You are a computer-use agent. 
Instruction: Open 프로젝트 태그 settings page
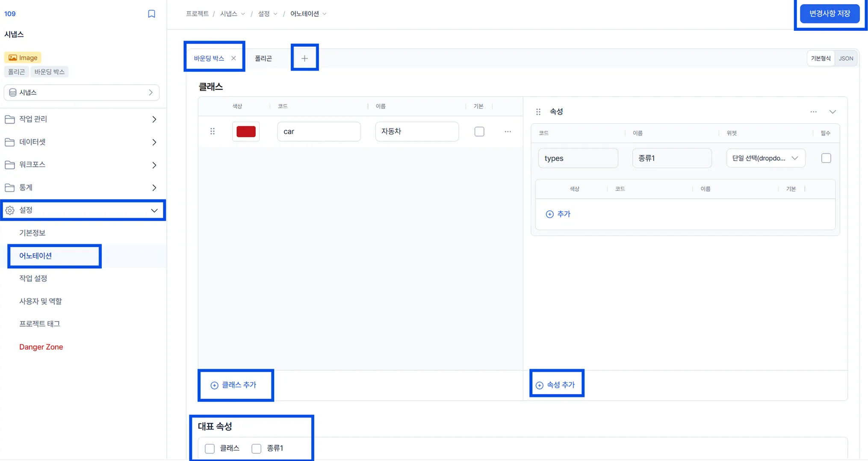point(39,324)
